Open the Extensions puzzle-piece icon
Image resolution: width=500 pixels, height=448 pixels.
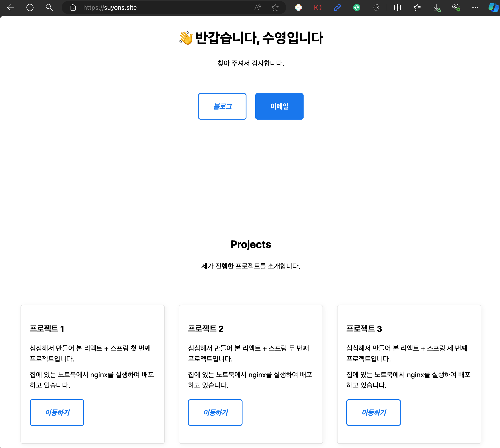click(376, 7)
